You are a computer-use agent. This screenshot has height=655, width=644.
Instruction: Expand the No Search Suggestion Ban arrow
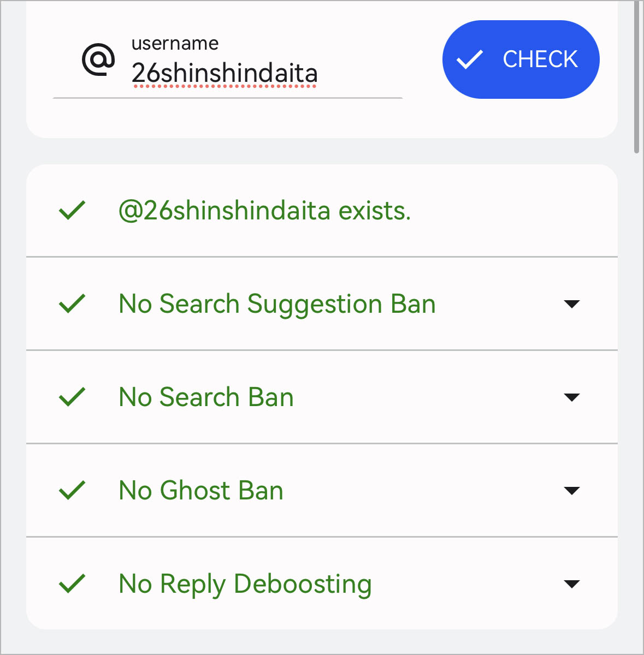click(x=571, y=304)
